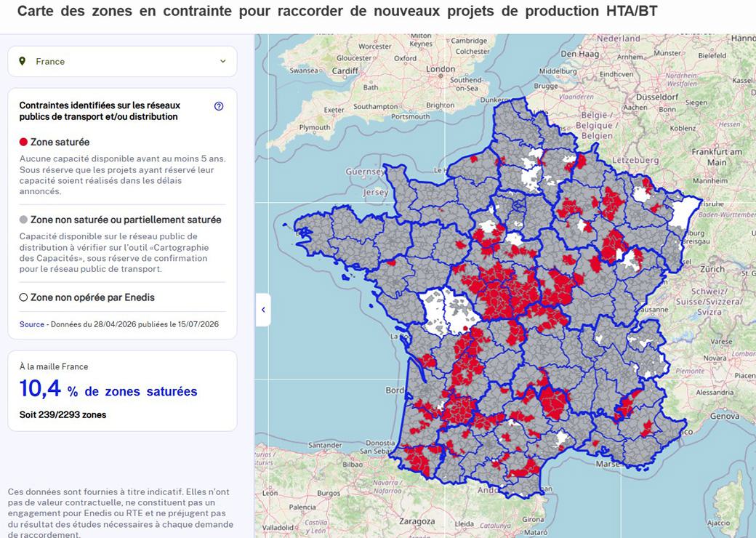Click the Cardiff label on the map
The image size is (756, 538).
coord(345,71)
